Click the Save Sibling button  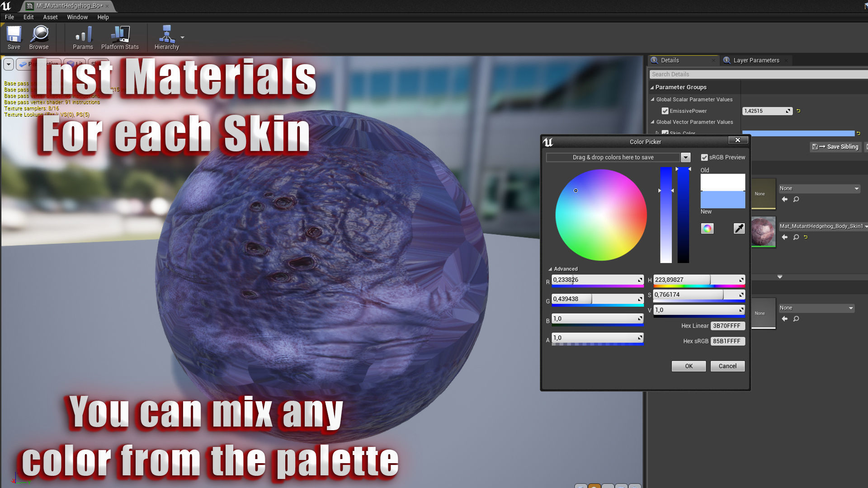pos(835,147)
